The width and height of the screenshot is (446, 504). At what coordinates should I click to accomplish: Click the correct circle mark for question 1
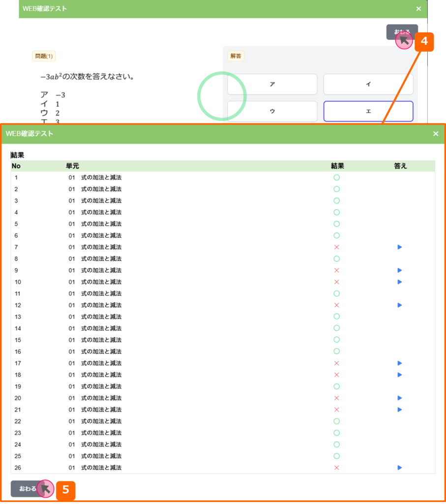pos(337,178)
